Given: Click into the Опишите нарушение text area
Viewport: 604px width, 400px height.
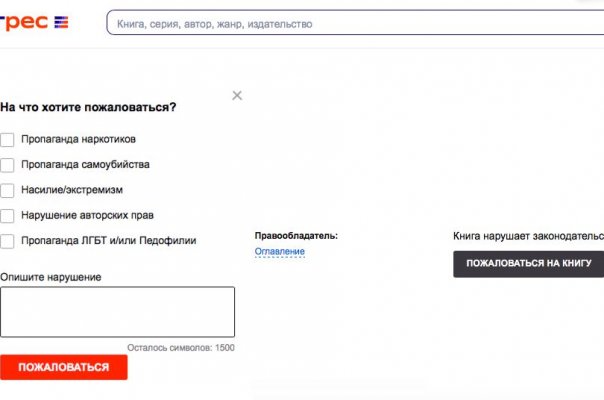Looking at the screenshot, I should coord(117,312).
